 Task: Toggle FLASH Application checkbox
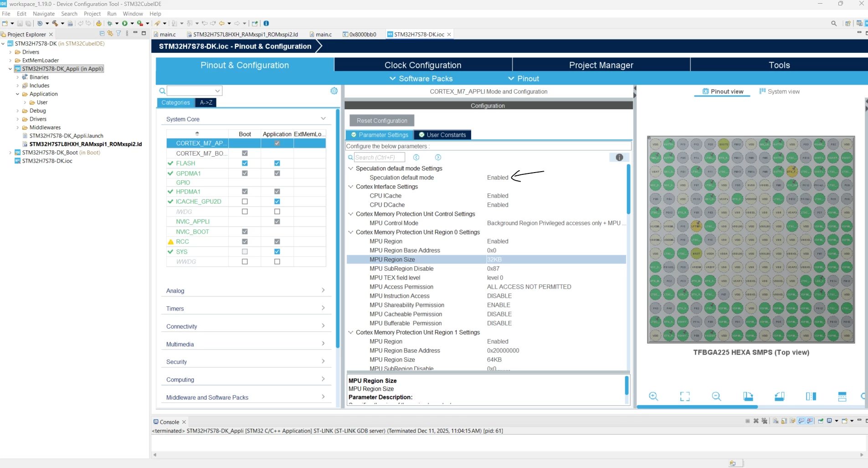(x=277, y=163)
